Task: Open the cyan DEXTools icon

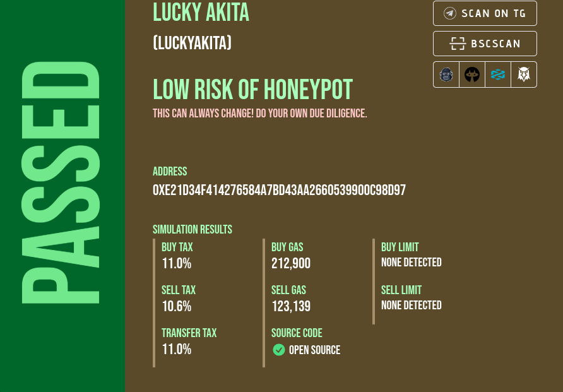Action: [x=498, y=74]
